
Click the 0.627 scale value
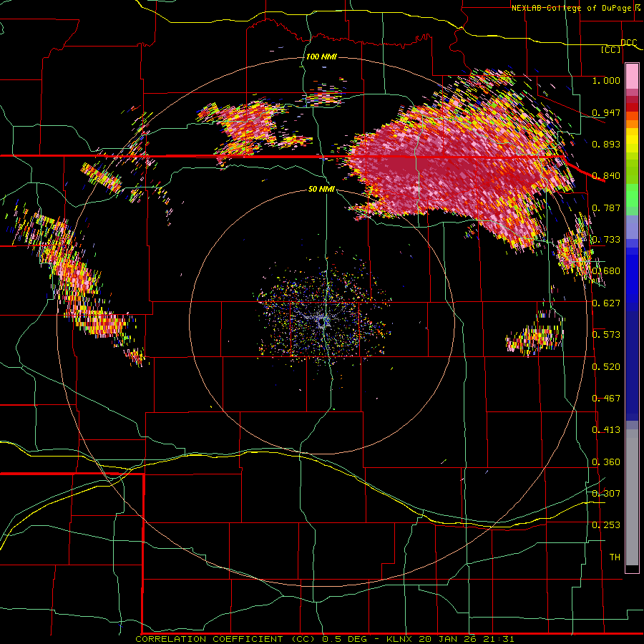[x=606, y=303]
